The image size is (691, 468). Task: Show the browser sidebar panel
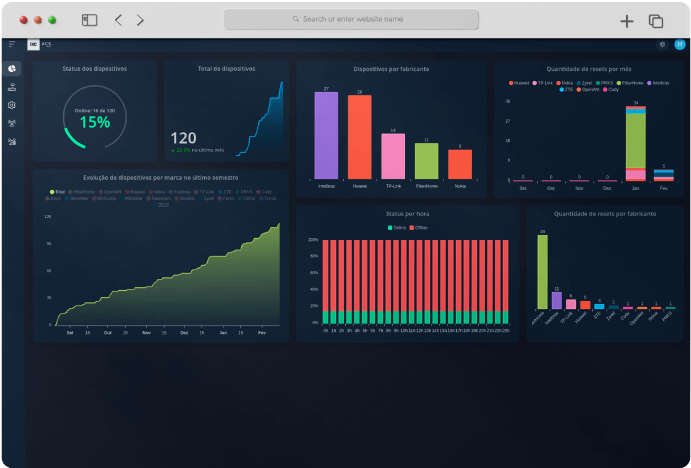(89, 20)
